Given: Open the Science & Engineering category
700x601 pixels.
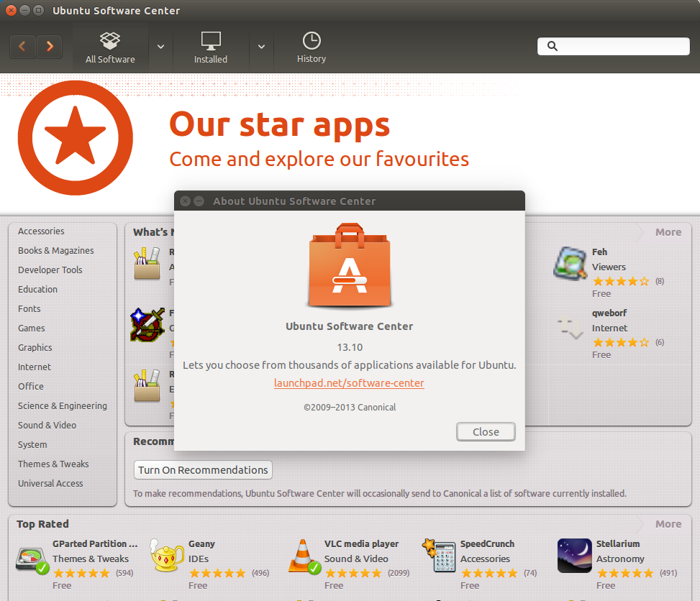Looking at the screenshot, I should (63, 406).
